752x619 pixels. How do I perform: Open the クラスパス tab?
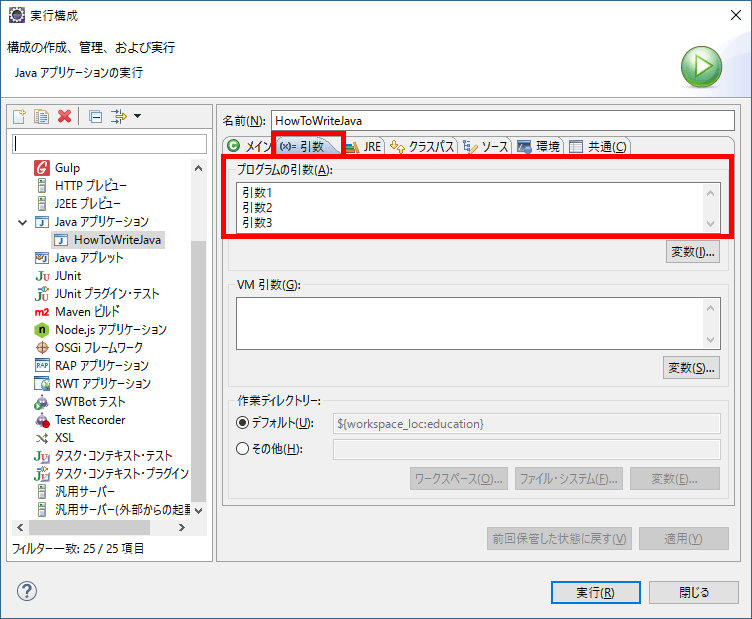tap(423, 147)
